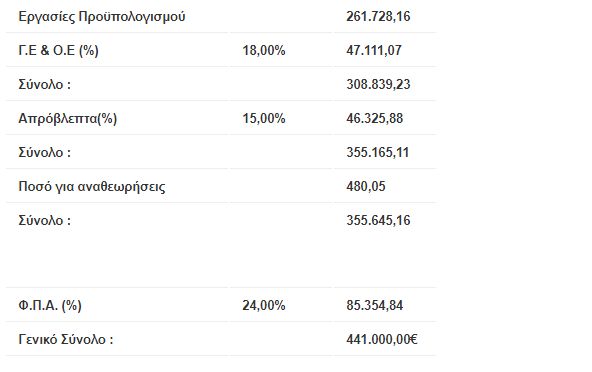Select the 441.000,00€ grand total
This screenshot has width=592, height=372.
click(x=382, y=340)
